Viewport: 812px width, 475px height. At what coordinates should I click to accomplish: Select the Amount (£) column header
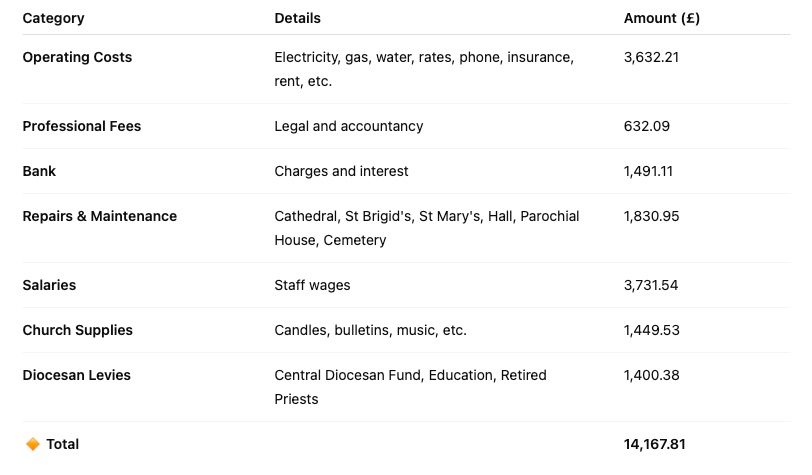tap(661, 18)
